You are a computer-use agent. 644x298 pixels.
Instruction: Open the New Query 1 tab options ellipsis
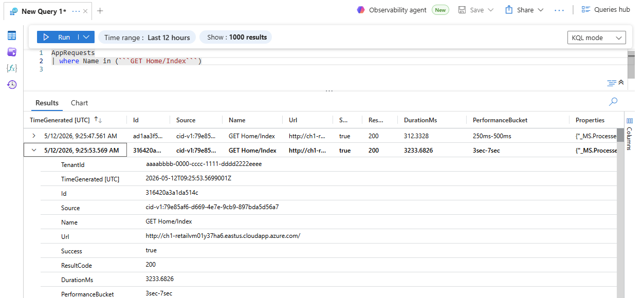(76, 11)
